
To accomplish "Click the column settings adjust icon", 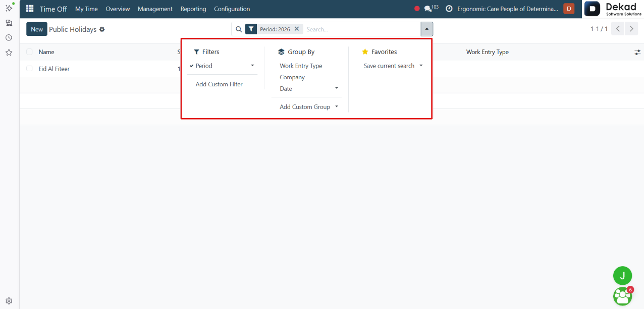I will tap(637, 52).
